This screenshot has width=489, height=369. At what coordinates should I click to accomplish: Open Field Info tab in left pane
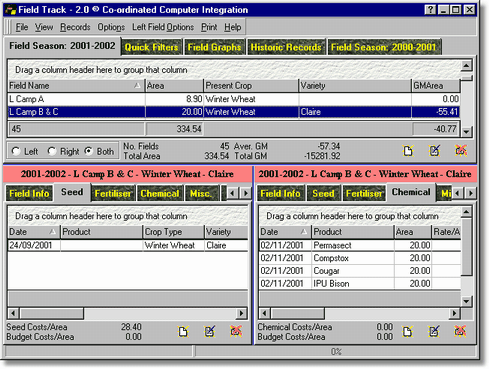tap(29, 193)
